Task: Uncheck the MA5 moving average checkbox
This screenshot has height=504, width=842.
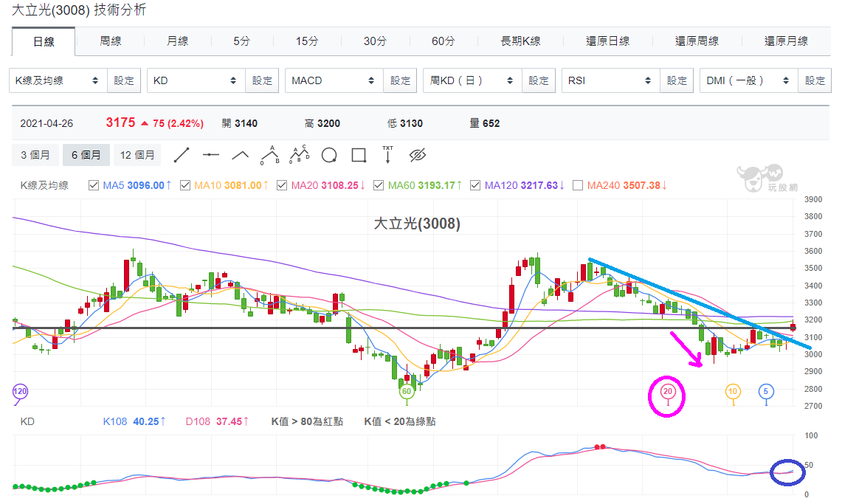Action: pos(94,185)
